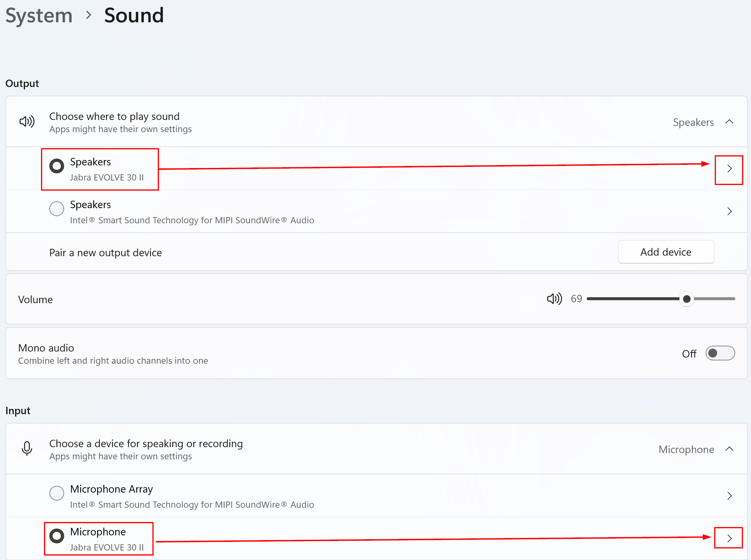
Task: Mute using the volume speaker icon next to 69
Action: click(554, 299)
